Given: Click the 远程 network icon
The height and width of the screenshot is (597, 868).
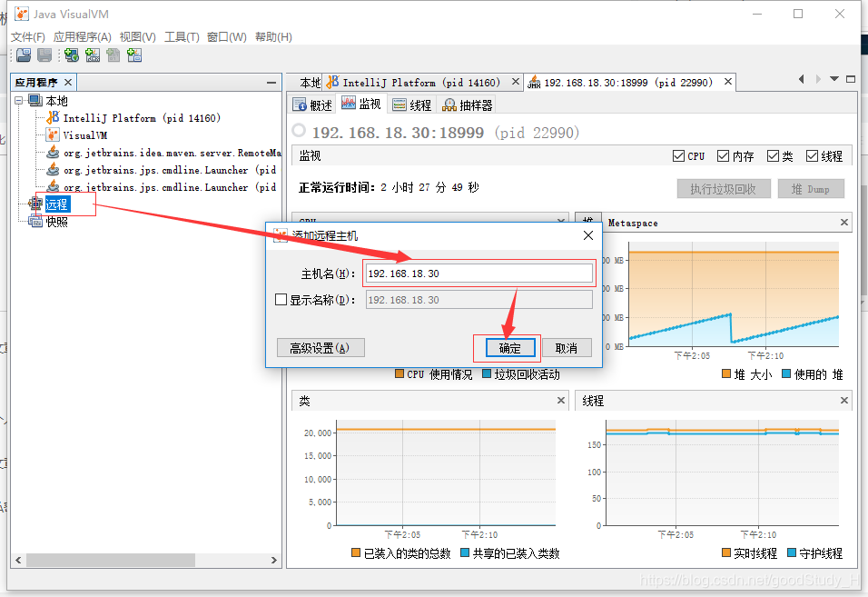Looking at the screenshot, I should coord(35,204).
